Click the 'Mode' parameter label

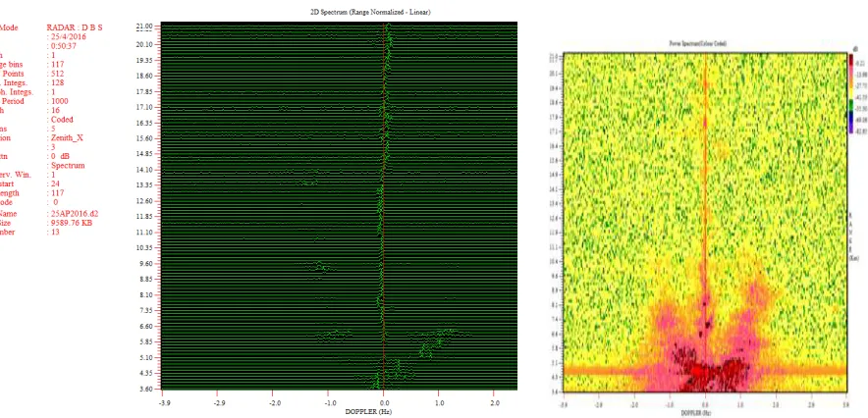(10, 27)
